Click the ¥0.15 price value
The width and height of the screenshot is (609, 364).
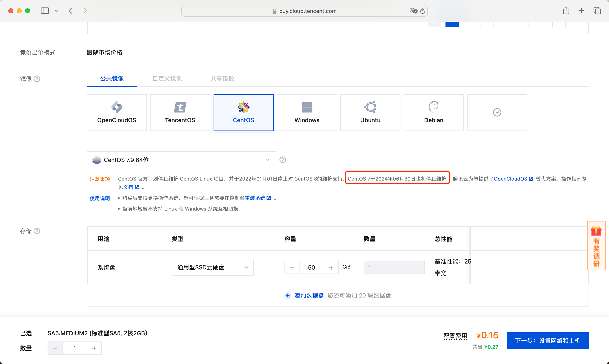coord(487,335)
